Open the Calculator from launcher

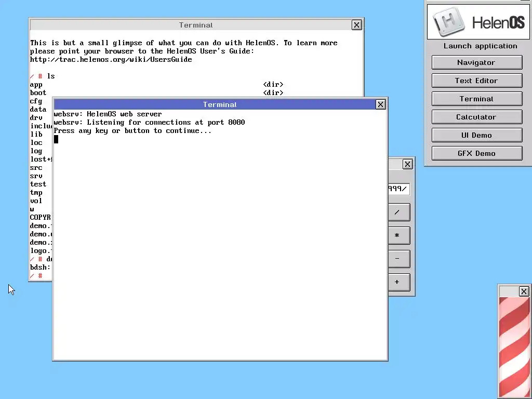coord(477,117)
